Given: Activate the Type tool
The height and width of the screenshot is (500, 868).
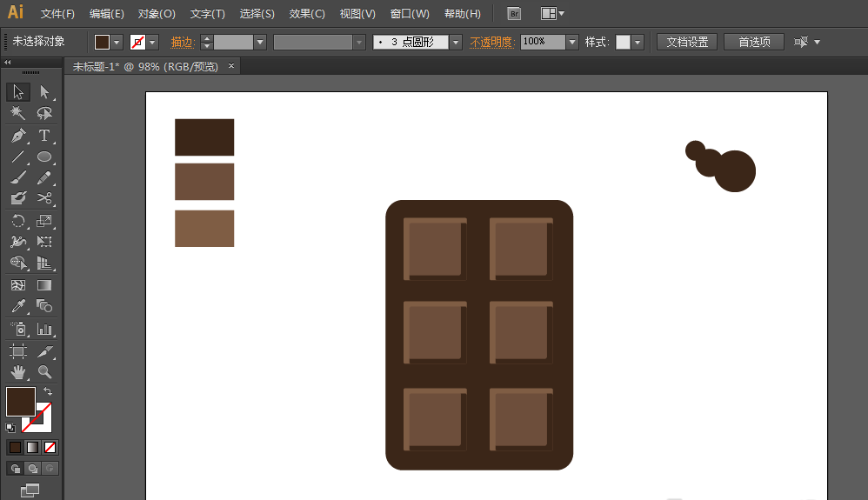Looking at the screenshot, I should pos(44,135).
